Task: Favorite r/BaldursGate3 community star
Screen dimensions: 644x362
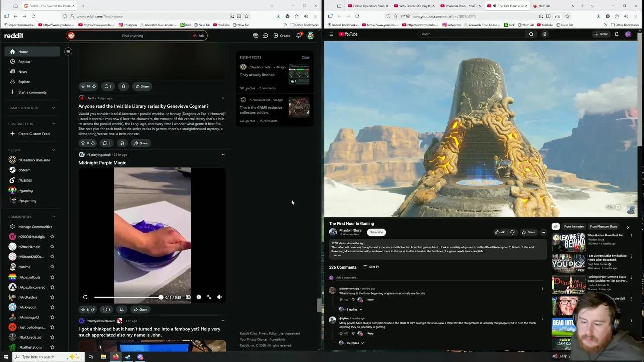Action: pos(52,337)
